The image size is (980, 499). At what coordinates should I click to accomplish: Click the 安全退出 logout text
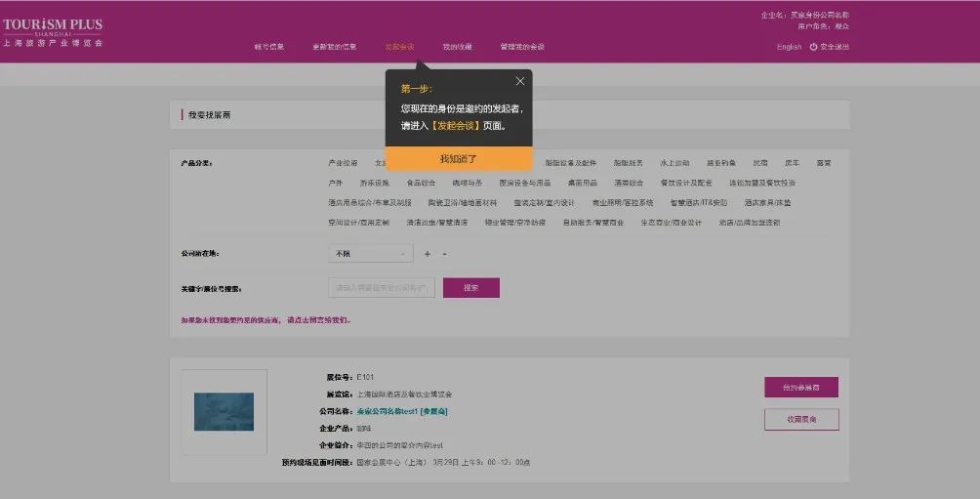tap(835, 47)
